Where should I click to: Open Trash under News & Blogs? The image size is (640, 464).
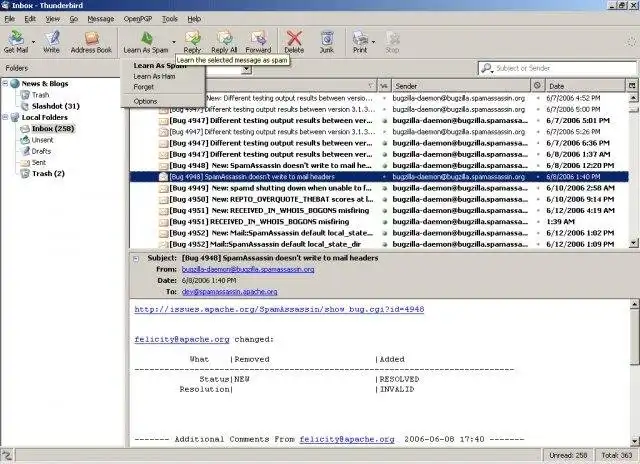[40, 95]
